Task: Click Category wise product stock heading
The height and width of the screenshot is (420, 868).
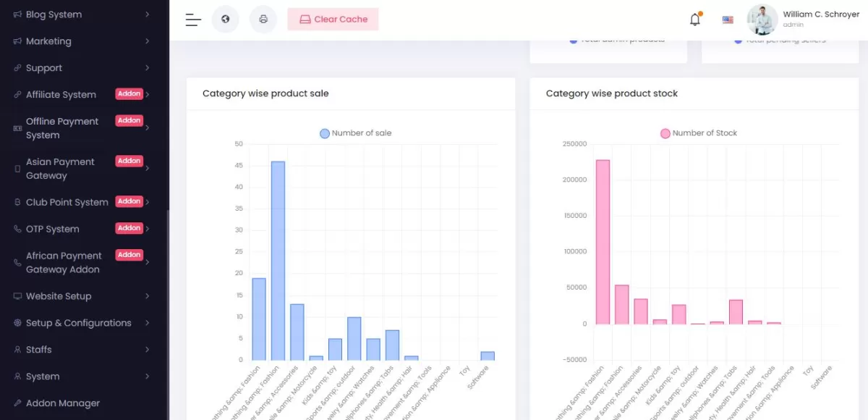Action: 612,93
